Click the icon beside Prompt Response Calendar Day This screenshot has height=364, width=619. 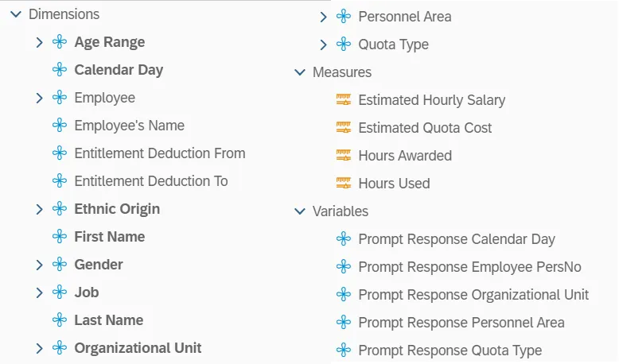point(344,239)
